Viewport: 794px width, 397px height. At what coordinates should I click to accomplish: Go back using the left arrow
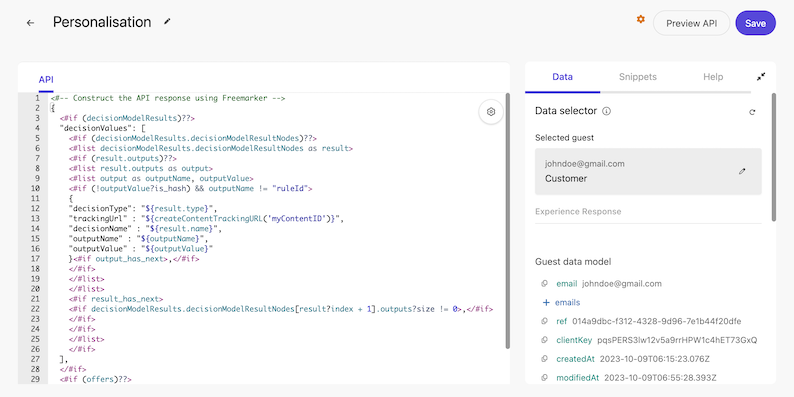(30, 23)
